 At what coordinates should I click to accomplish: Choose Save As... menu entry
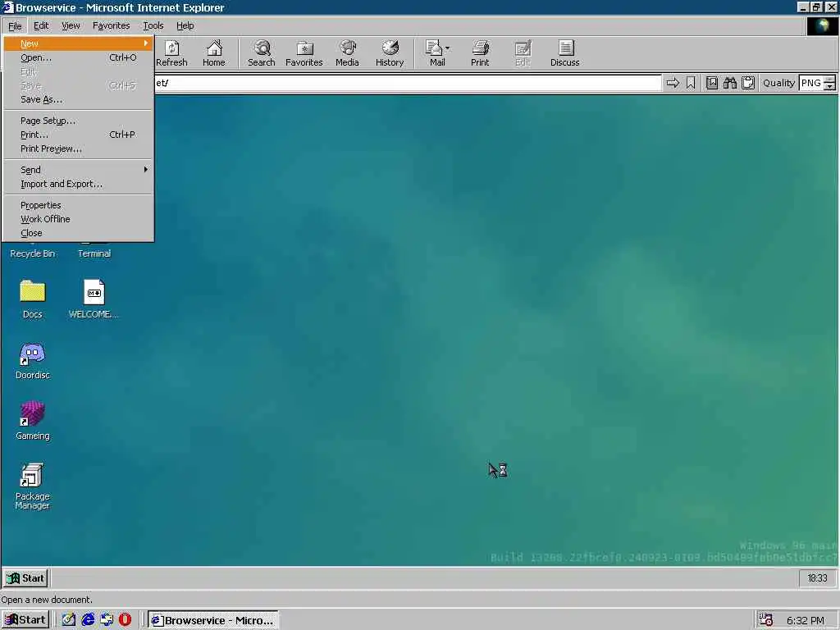(x=78, y=99)
